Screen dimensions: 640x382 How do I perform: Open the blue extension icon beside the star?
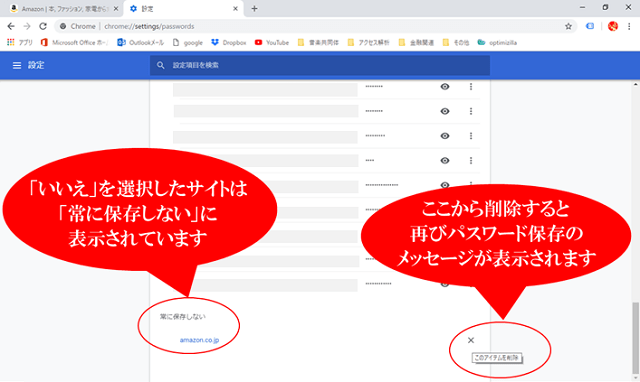[x=590, y=26]
